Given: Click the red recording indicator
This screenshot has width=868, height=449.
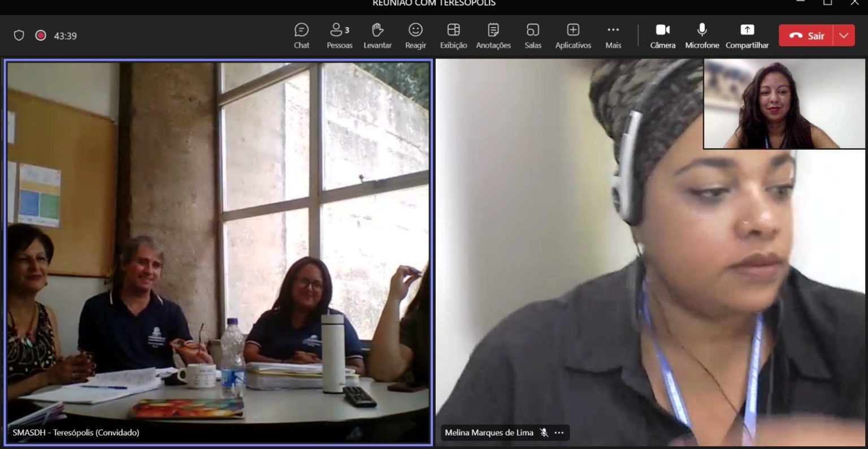Looking at the screenshot, I should (41, 36).
